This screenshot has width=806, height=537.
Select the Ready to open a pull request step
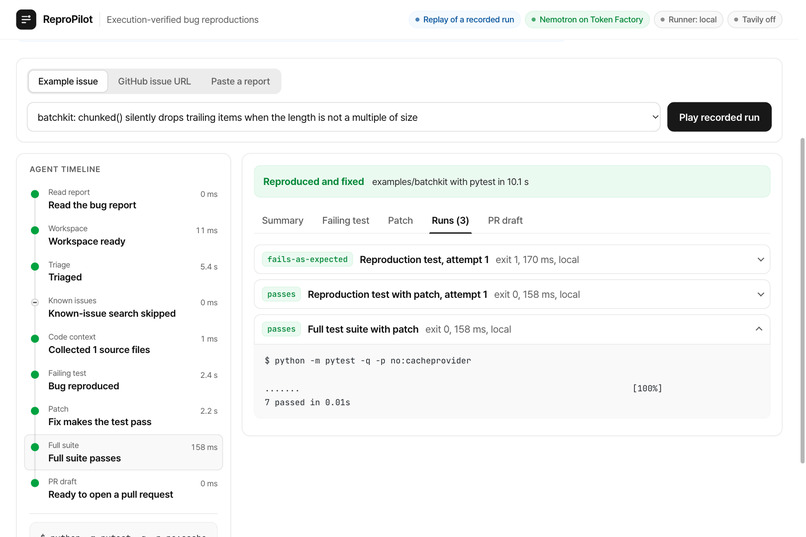click(123, 489)
